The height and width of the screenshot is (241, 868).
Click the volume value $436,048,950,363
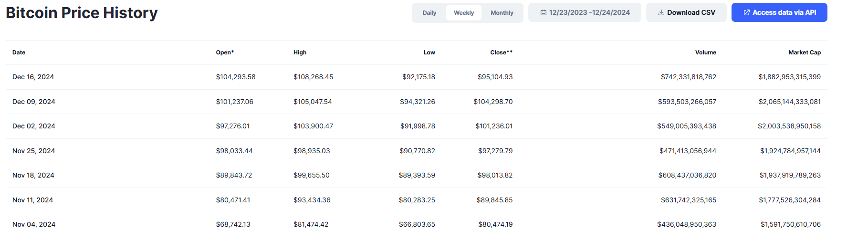pos(687,224)
